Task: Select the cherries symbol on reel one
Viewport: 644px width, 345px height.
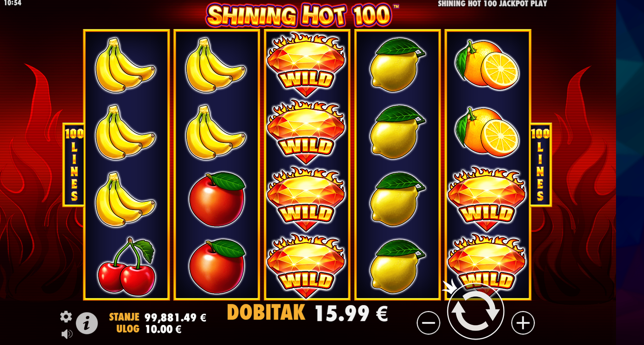Action: click(126, 265)
